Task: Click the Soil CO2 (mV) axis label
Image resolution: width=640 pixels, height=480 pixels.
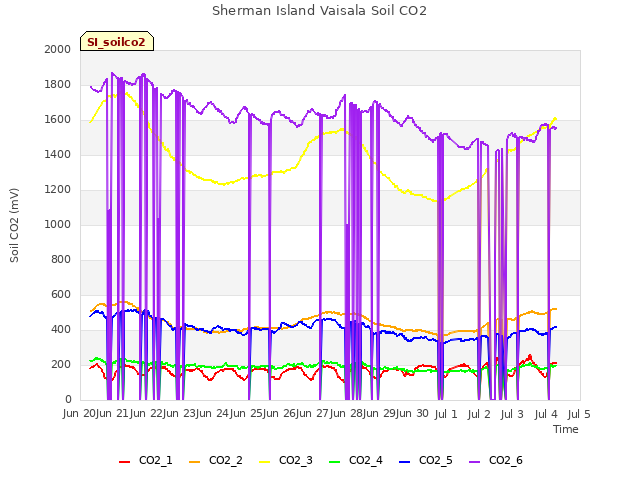Action: tap(14, 225)
